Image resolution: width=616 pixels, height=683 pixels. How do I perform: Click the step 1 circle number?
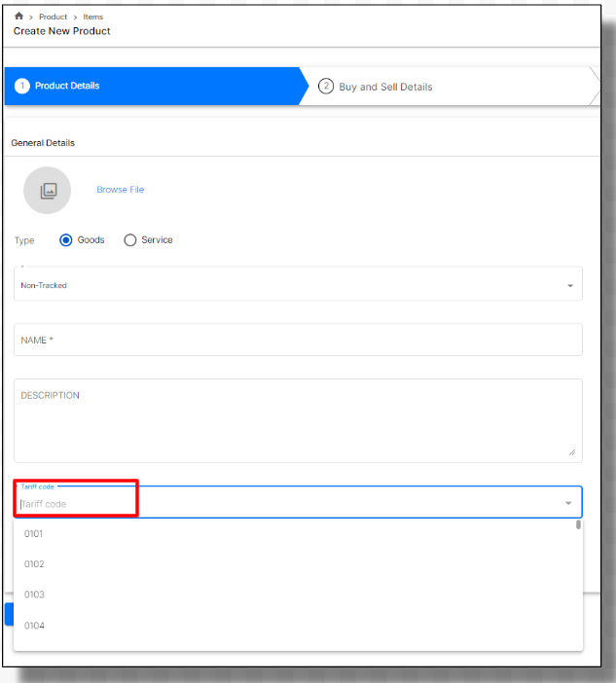22,86
